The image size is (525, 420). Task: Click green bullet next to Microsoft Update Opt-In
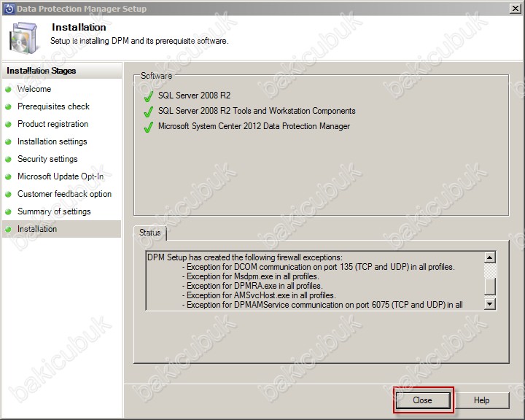coord(8,176)
